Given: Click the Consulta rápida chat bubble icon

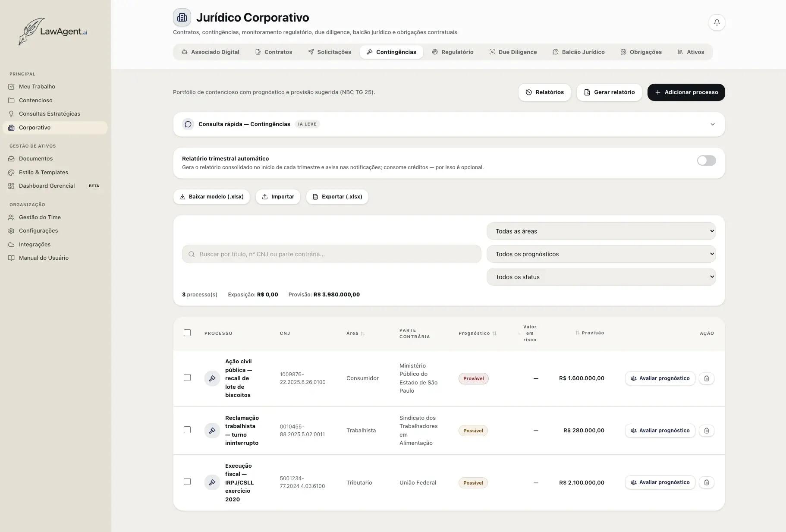Looking at the screenshot, I should (188, 124).
